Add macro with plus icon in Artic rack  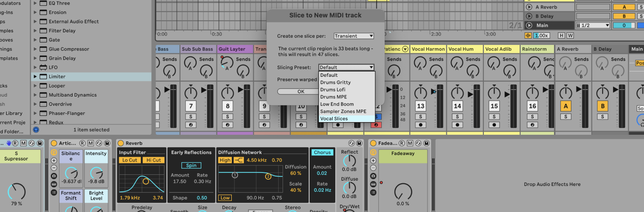[54, 160]
